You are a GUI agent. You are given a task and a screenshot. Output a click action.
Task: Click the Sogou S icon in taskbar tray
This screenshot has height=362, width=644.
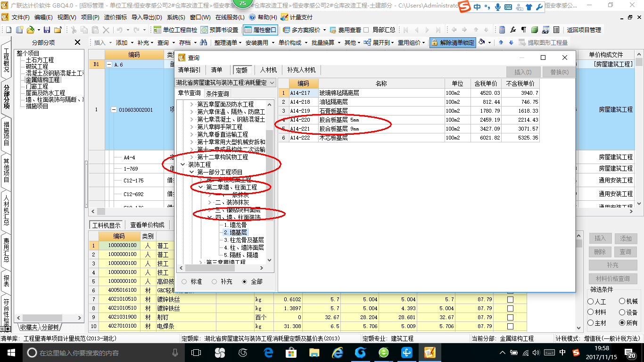tap(576, 353)
